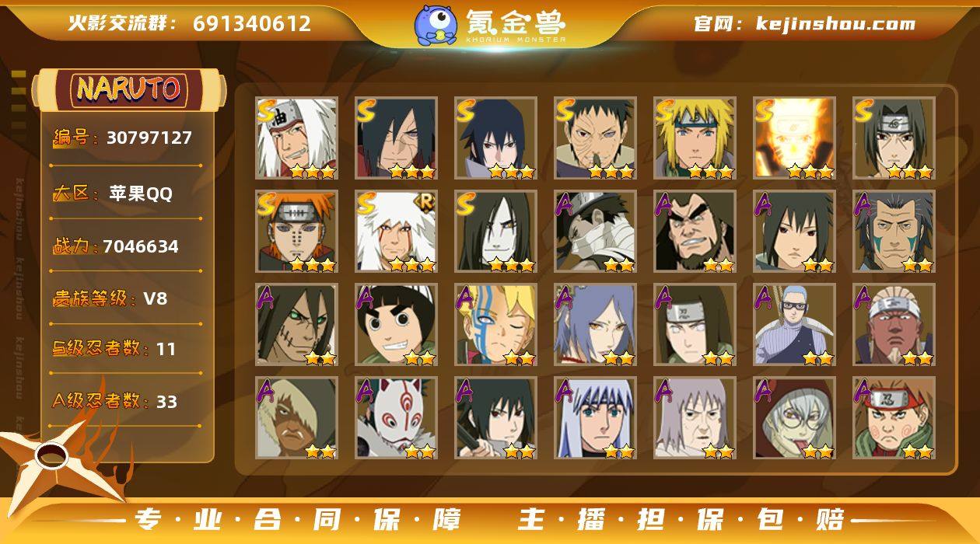Select the blue-haired Konan portrait
This screenshot has height=544, width=980.
point(595,325)
